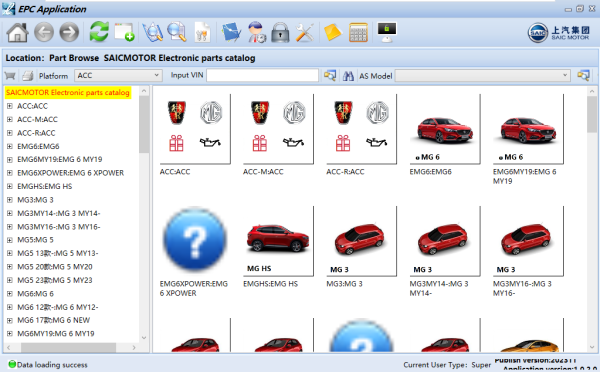
Task: Click the monitor display icon
Action: tap(386, 32)
